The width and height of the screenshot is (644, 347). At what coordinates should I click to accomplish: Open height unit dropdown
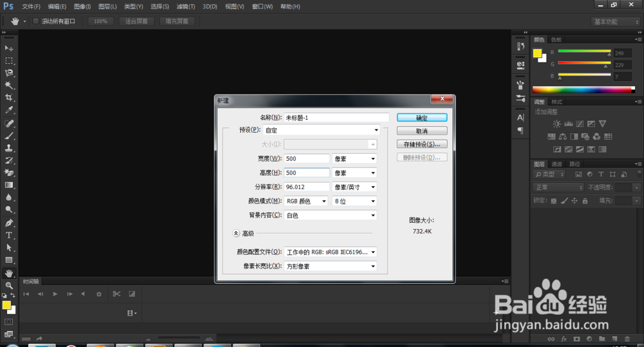(354, 173)
